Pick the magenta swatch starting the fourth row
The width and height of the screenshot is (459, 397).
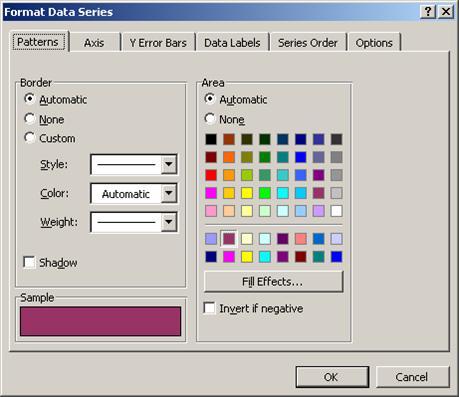point(211,193)
